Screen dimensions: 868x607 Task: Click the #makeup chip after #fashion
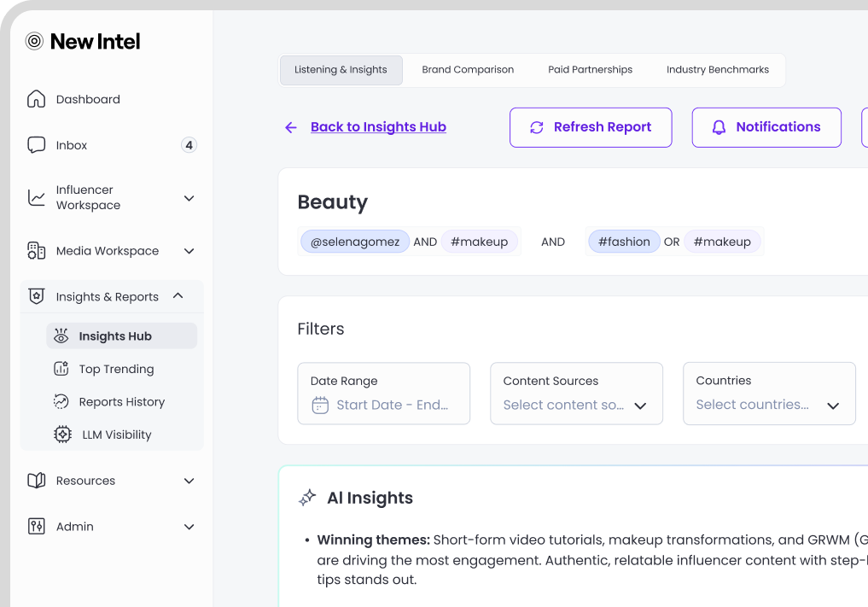coord(722,242)
